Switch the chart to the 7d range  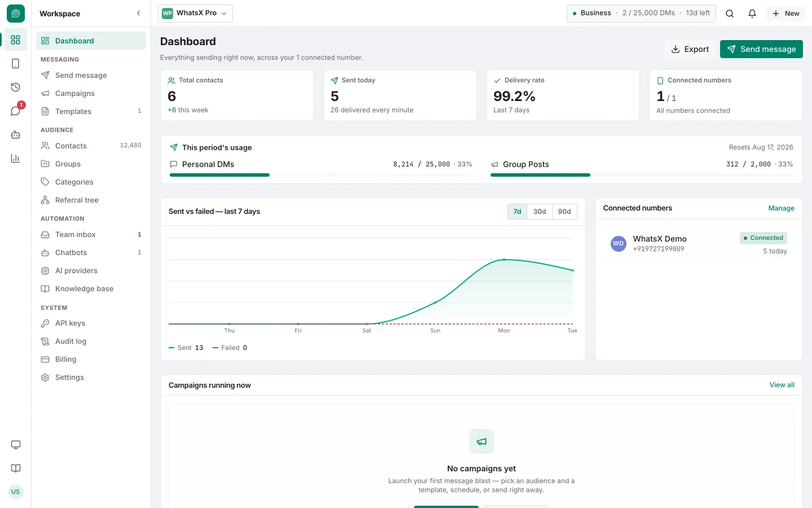(x=517, y=212)
